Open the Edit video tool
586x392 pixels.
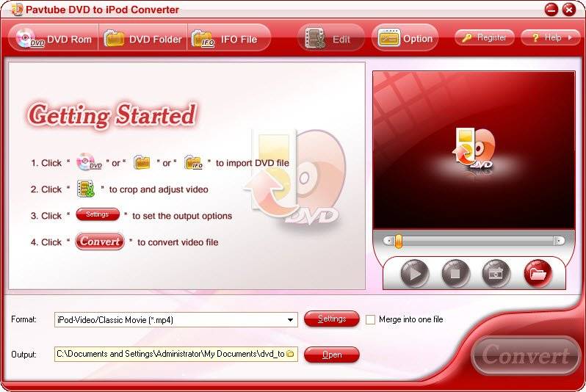coord(330,38)
